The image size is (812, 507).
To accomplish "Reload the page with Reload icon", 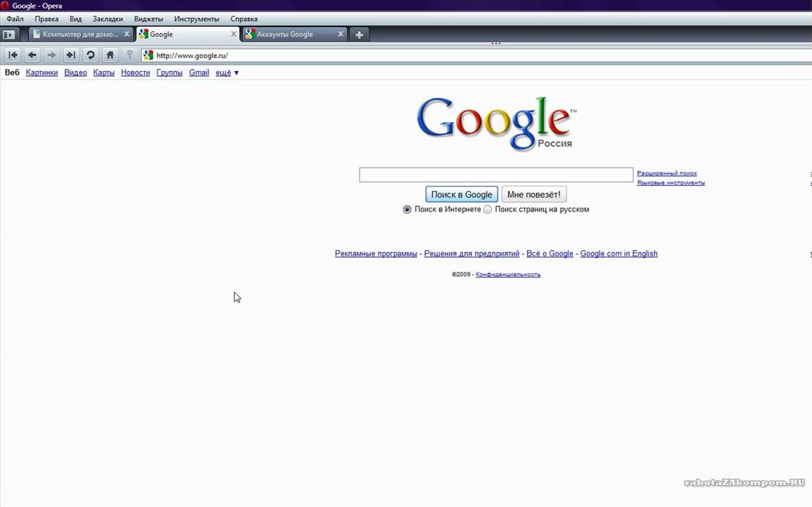I will (x=91, y=55).
